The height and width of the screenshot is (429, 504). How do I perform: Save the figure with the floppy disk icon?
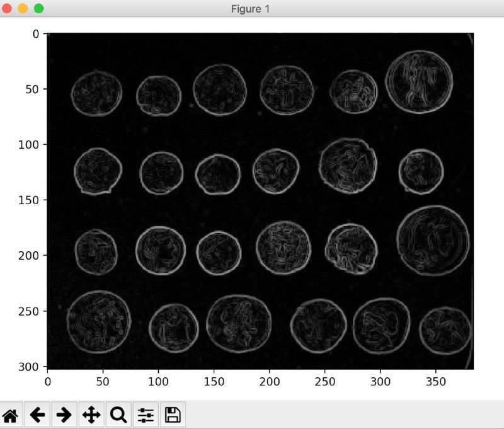[x=173, y=415]
